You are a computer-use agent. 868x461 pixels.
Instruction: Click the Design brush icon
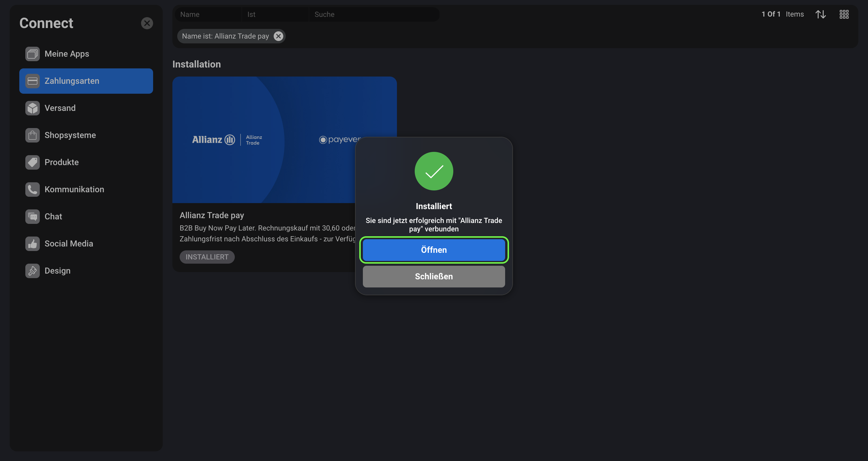coord(32,271)
